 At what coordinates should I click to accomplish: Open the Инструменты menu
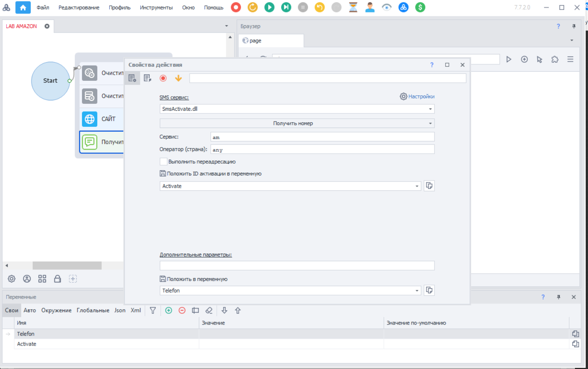pyautogui.click(x=156, y=8)
